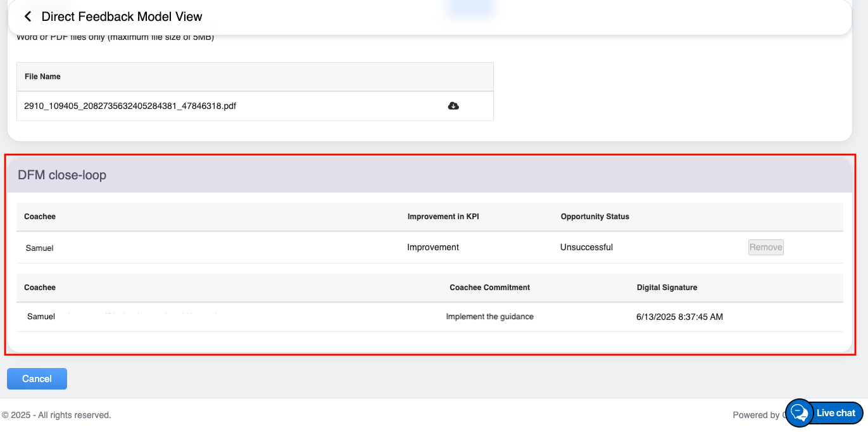Select the PDF file name in the table

[x=130, y=106]
